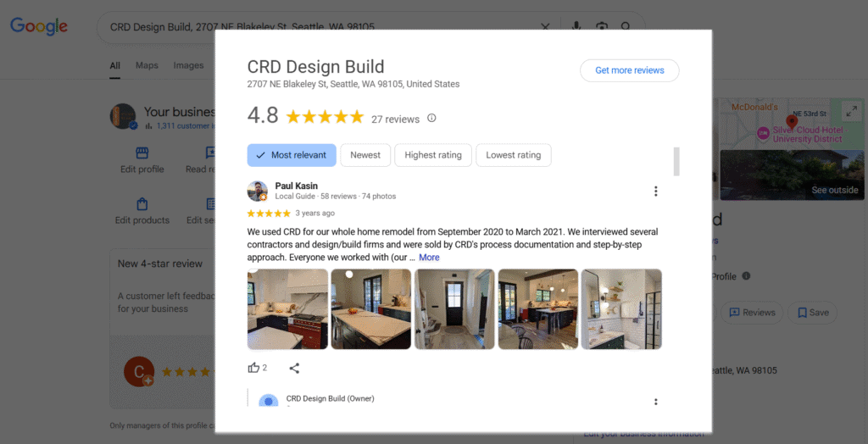This screenshot has width=868, height=444.
Task: Click the Read reviews icon in background page
Action: point(210,153)
